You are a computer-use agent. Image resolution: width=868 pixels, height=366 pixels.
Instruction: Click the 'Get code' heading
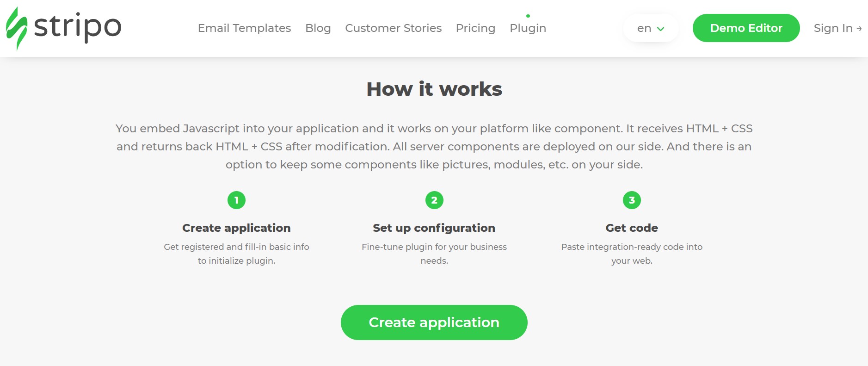tap(632, 228)
